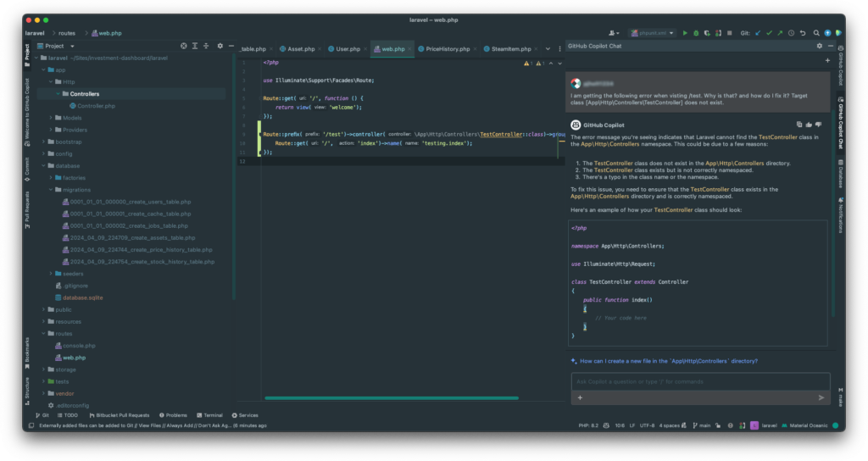Open the Project view dropdown
This screenshot has height=461, width=868.
pos(55,46)
